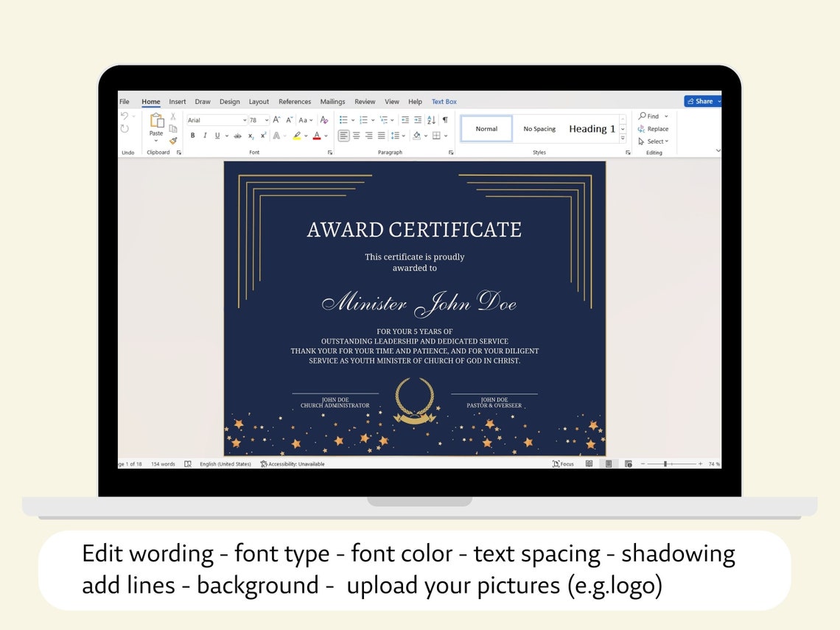Open the Sort tool in Paragraph group
The image size is (840, 630).
[x=430, y=120]
